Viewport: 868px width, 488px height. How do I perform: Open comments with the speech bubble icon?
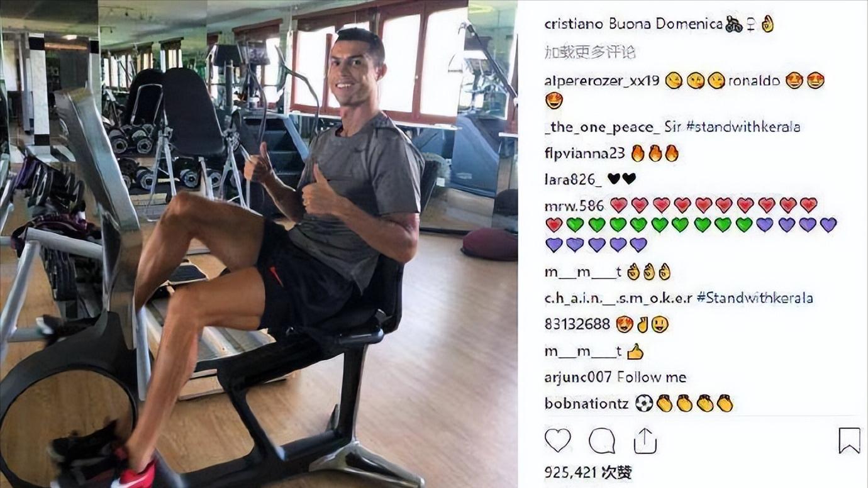(602, 440)
